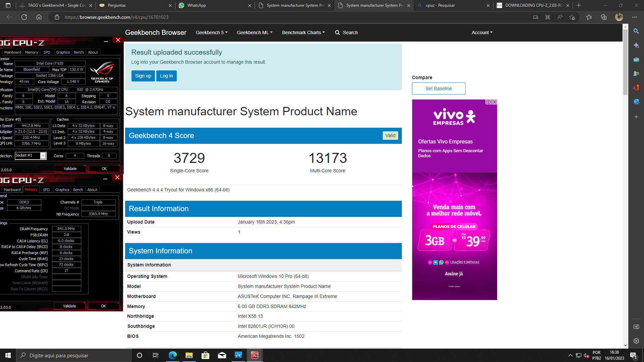
Task: Open Edge sidebar Office icon
Action: (x=636, y=87)
